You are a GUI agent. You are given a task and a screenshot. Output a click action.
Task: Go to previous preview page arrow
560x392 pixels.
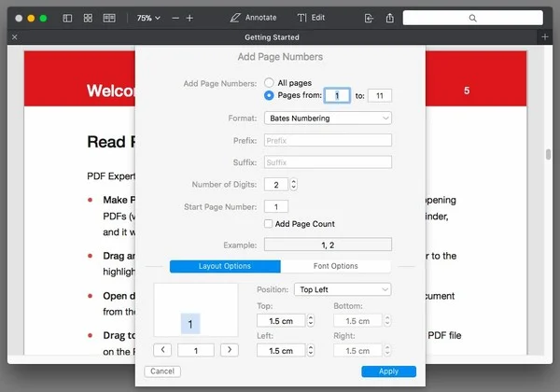coord(162,350)
